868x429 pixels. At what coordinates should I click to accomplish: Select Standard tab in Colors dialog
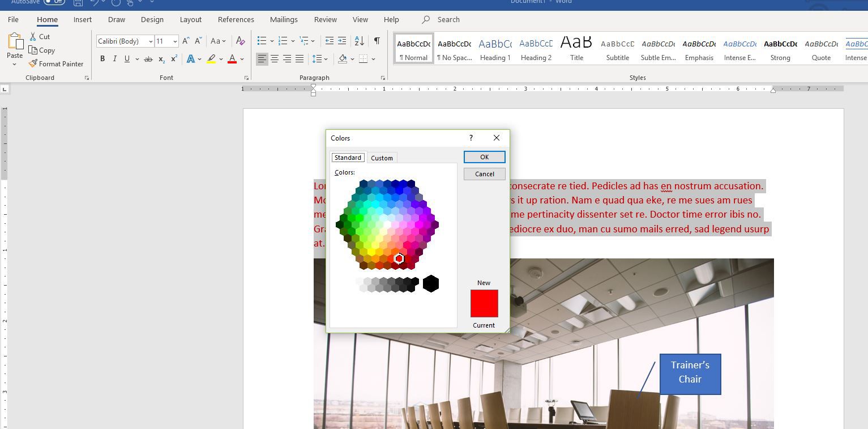(x=348, y=158)
